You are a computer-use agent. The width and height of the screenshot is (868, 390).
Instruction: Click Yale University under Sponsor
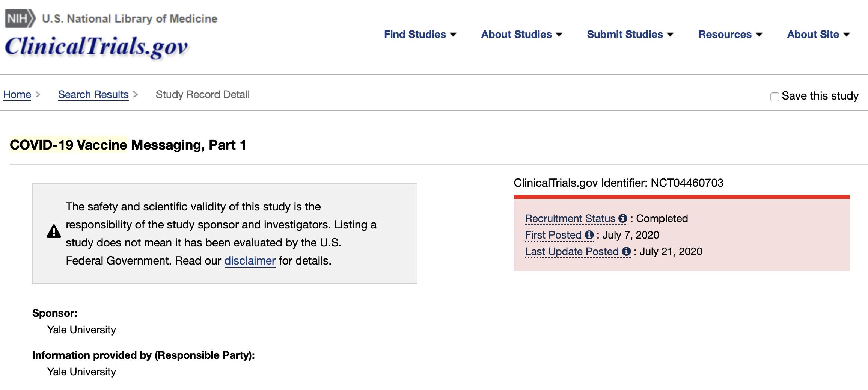(x=81, y=330)
